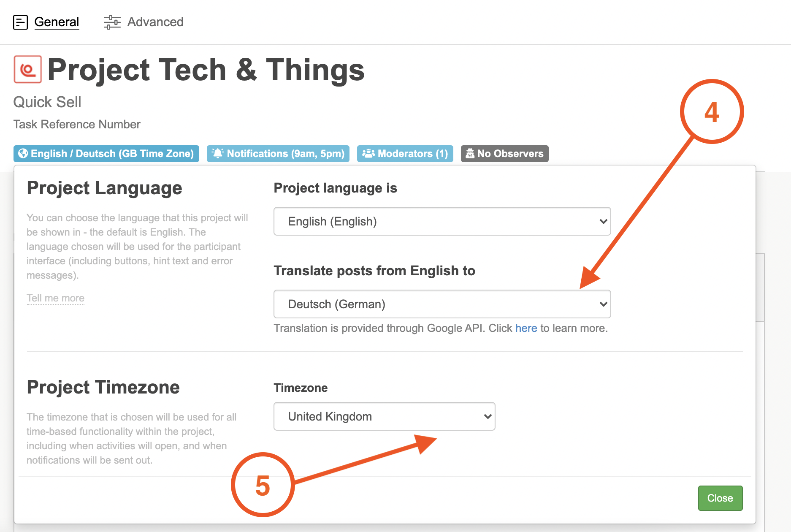Image resolution: width=791 pixels, height=532 pixels.
Task: Follow the 'Tell me more' link
Action: pos(55,298)
